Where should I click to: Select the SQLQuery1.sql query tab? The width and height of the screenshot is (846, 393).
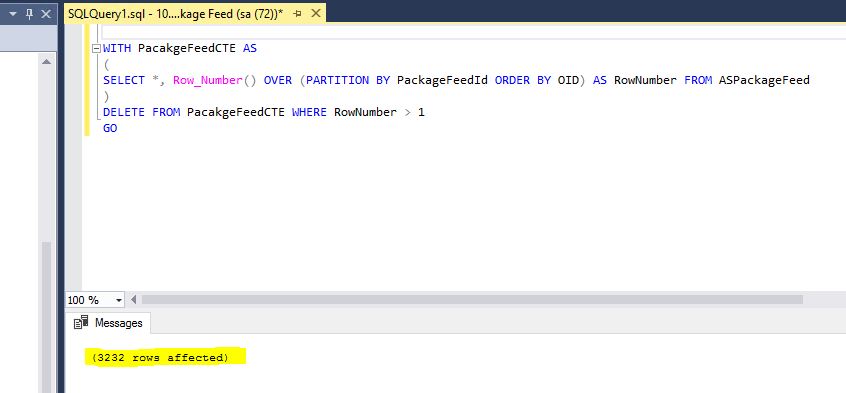[195, 14]
